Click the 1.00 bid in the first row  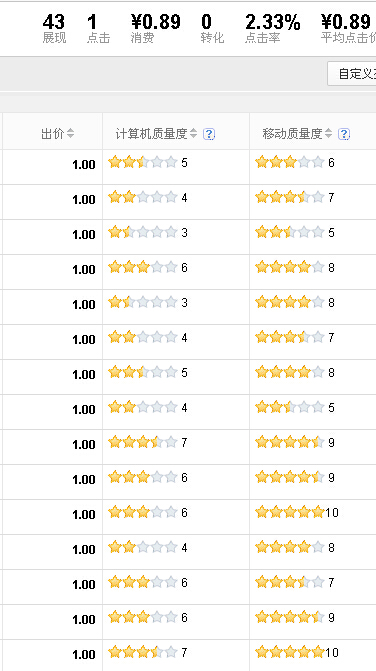click(x=84, y=165)
